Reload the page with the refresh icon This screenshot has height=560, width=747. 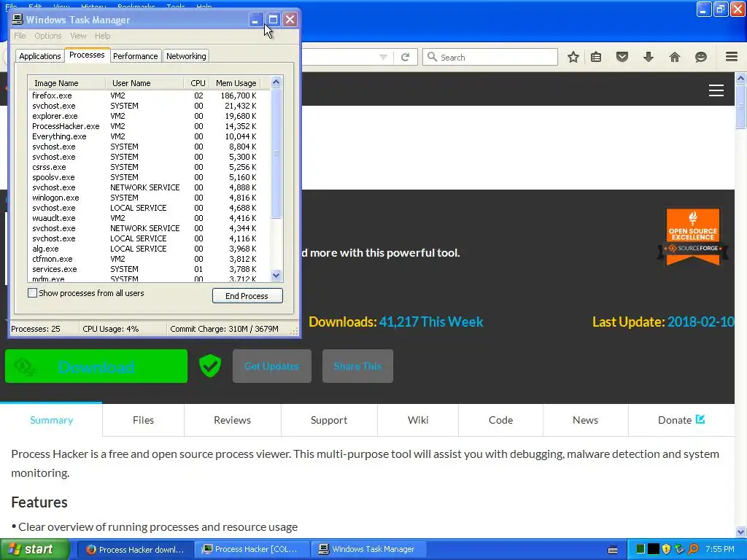pyautogui.click(x=406, y=57)
